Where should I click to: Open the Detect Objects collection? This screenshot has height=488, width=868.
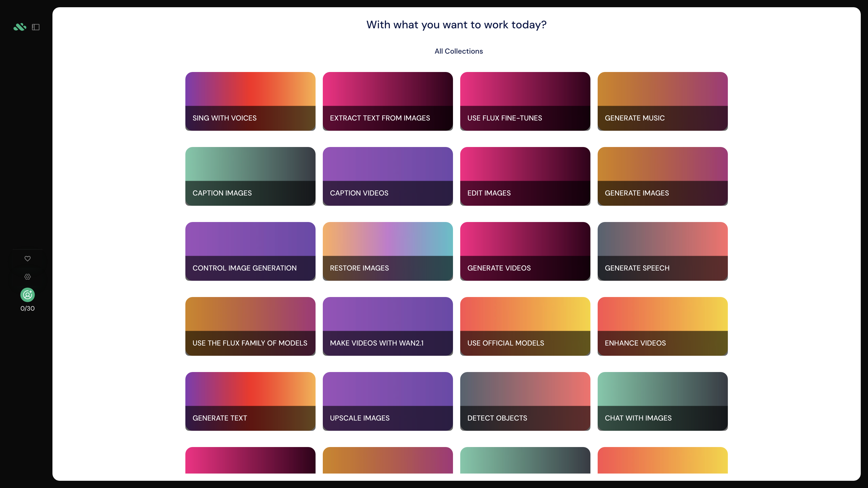click(525, 401)
